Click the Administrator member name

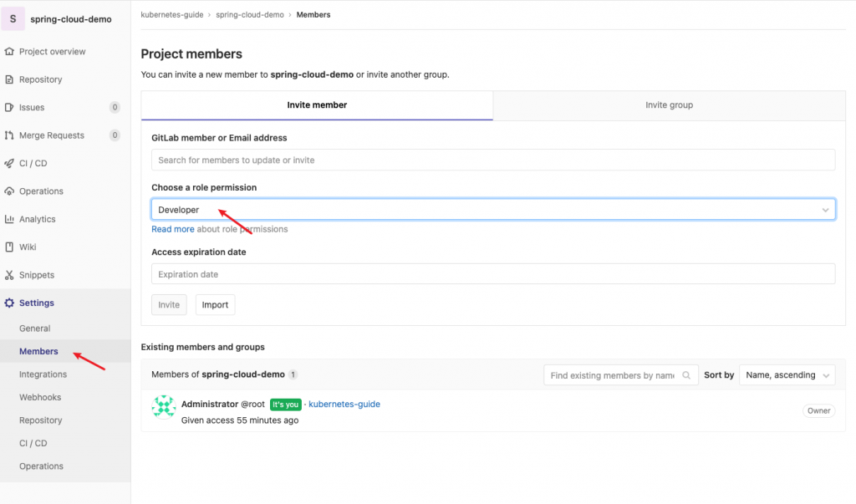pos(210,404)
